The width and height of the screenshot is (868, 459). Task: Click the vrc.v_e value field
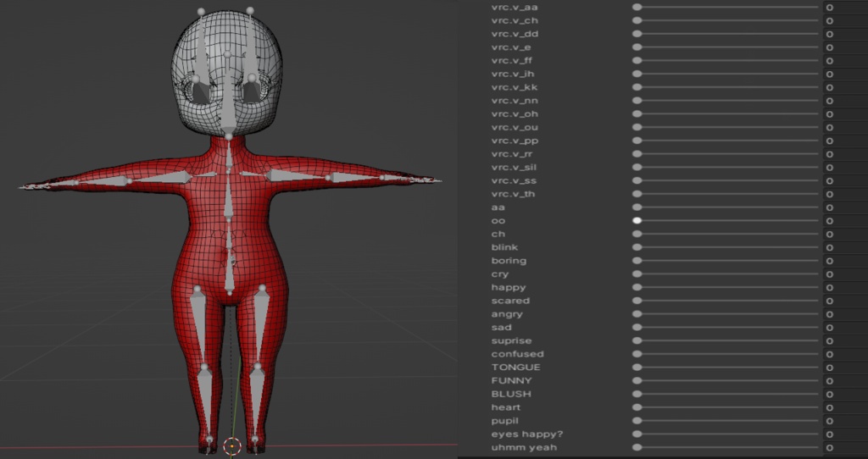click(845, 47)
